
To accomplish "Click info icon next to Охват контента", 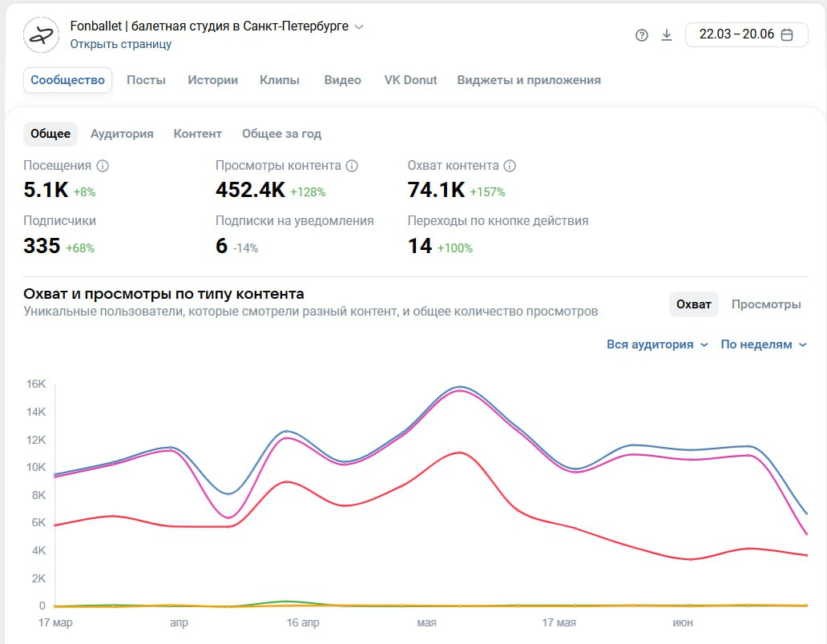I will click(510, 166).
